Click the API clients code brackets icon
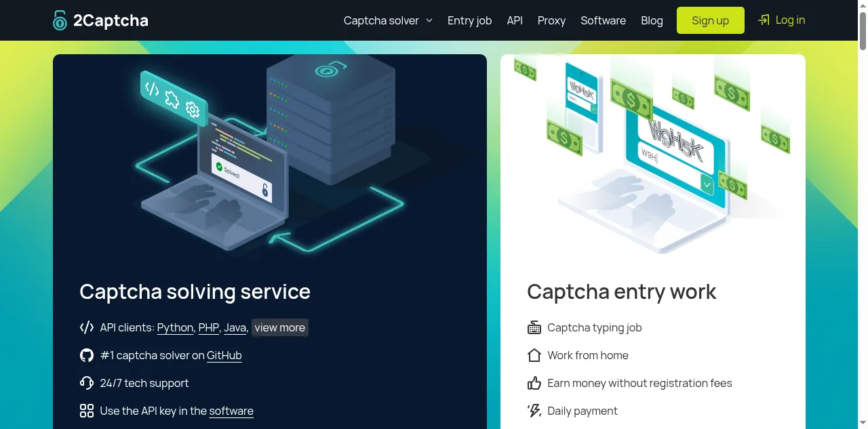 tap(87, 327)
